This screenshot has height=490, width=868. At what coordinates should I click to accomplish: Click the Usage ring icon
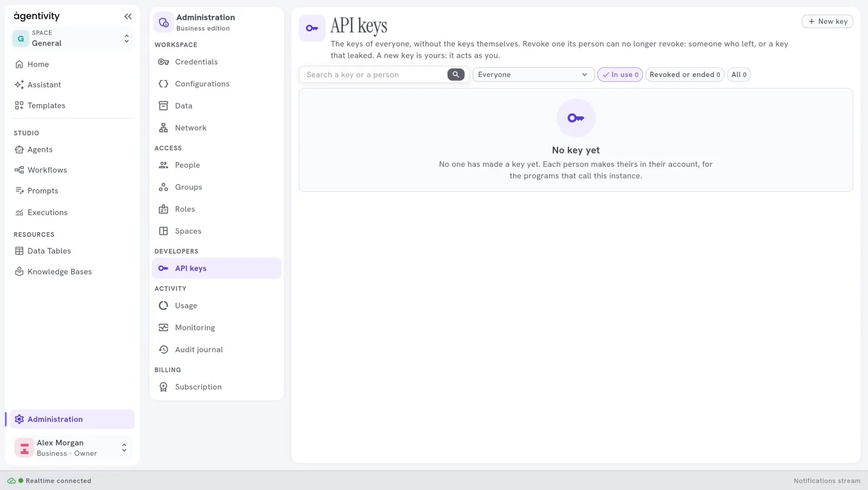[163, 306]
